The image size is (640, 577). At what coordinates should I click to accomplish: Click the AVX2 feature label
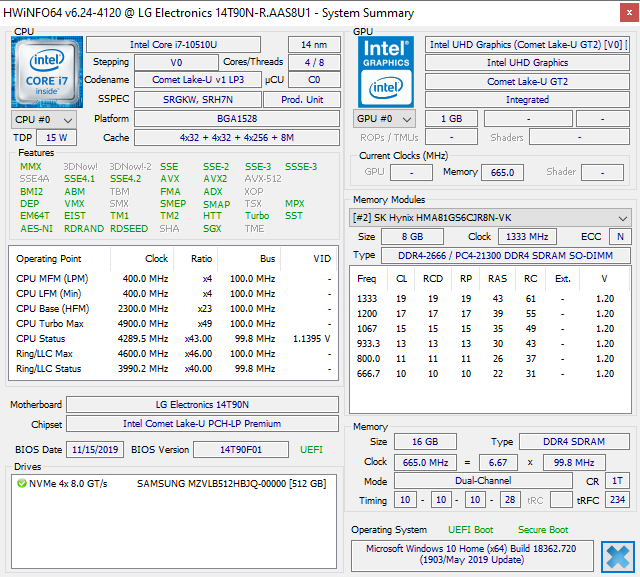click(213, 179)
